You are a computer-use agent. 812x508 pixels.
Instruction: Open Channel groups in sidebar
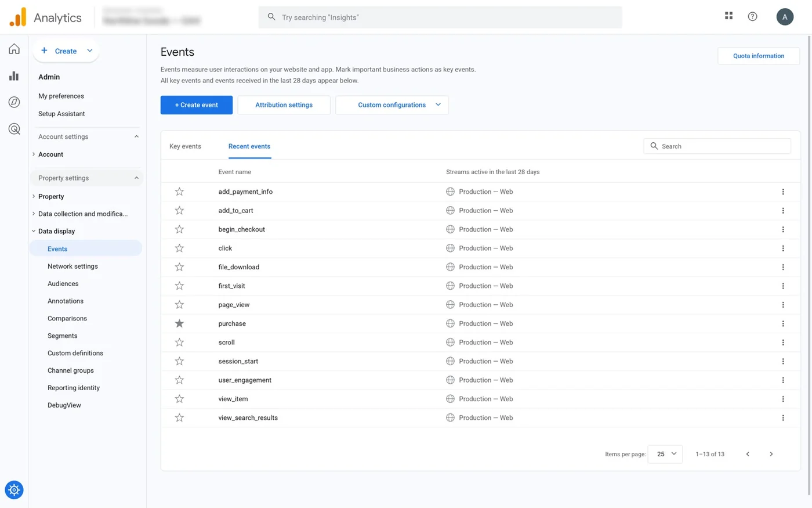[x=71, y=370]
